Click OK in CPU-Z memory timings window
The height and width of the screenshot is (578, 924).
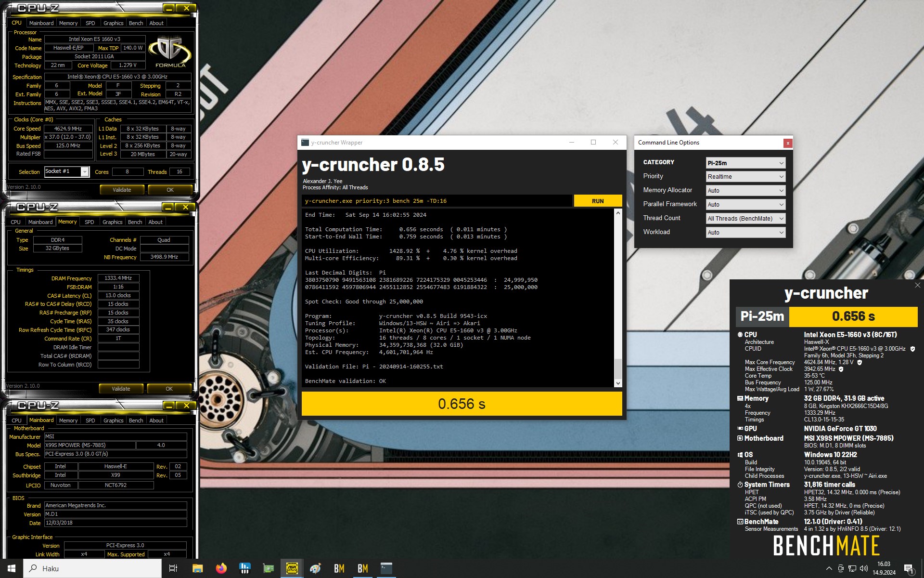pyautogui.click(x=169, y=389)
